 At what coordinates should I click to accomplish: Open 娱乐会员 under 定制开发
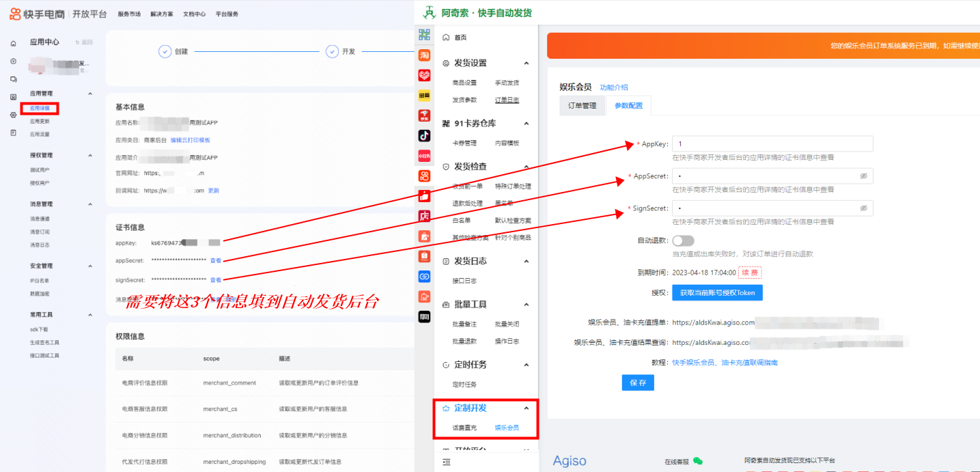coord(507,428)
